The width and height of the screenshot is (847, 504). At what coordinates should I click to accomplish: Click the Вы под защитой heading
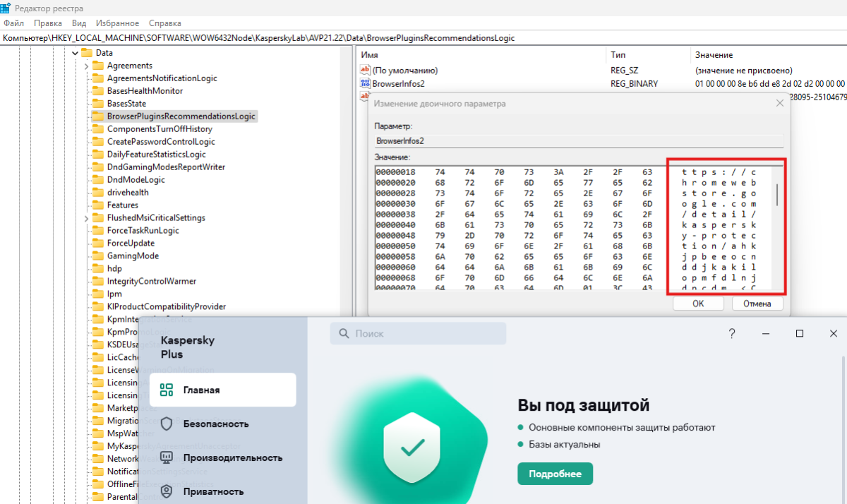(584, 405)
